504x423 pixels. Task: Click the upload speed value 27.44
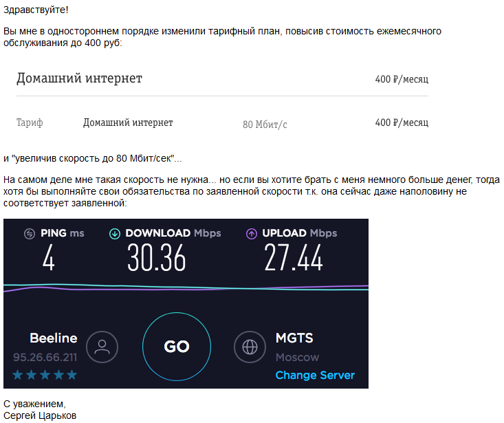tap(294, 259)
